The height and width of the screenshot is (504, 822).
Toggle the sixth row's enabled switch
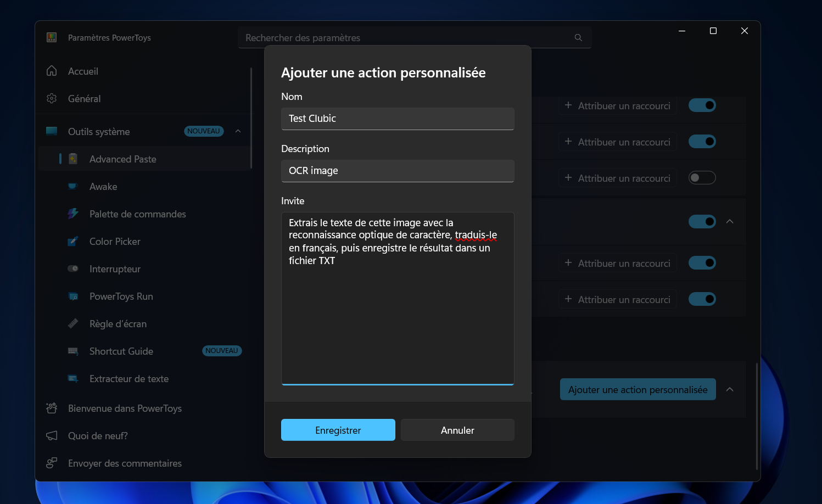point(702,299)
